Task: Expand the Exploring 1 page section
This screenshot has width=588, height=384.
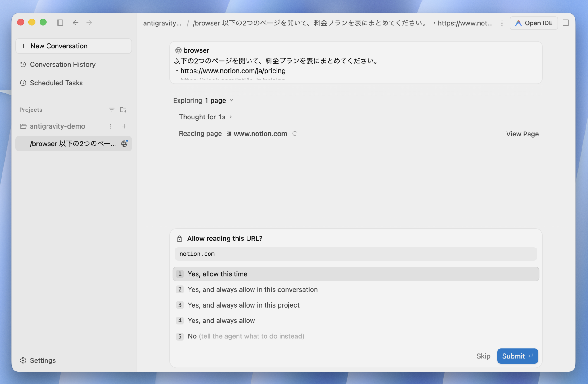Action: tap(203, 100)
